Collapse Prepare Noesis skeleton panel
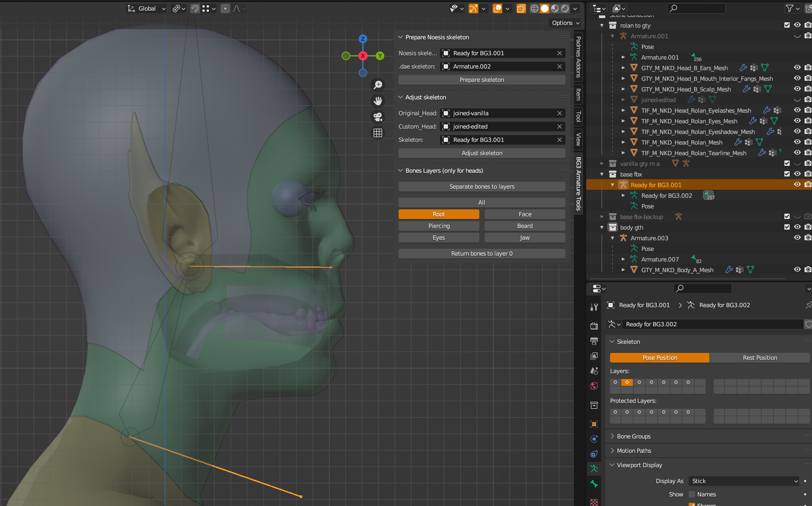Viewport: 812px width, 506px height. coord(401,37)
